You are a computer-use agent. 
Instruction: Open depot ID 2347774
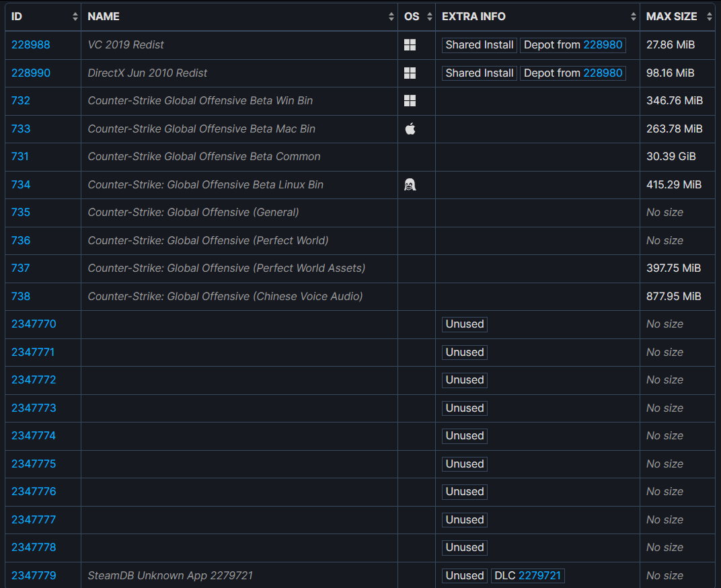34,435
